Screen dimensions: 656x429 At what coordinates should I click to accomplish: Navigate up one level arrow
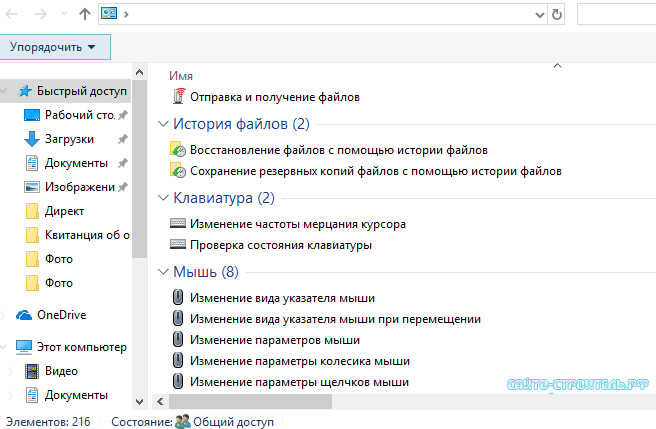click(85, 14)
